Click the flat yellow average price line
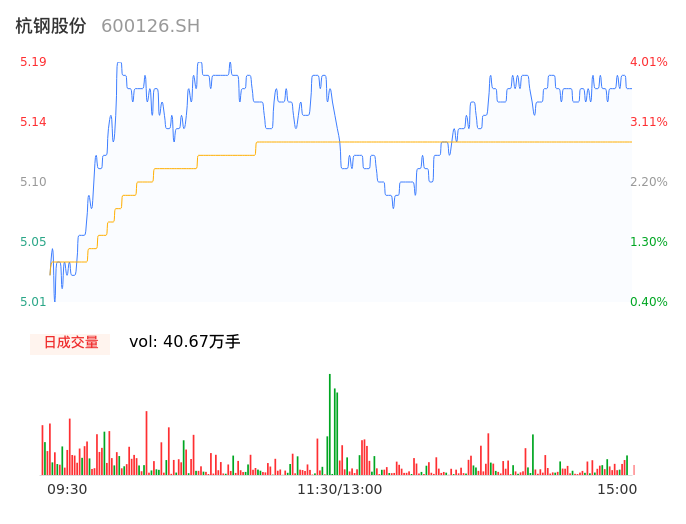 (x=450, y=142)
